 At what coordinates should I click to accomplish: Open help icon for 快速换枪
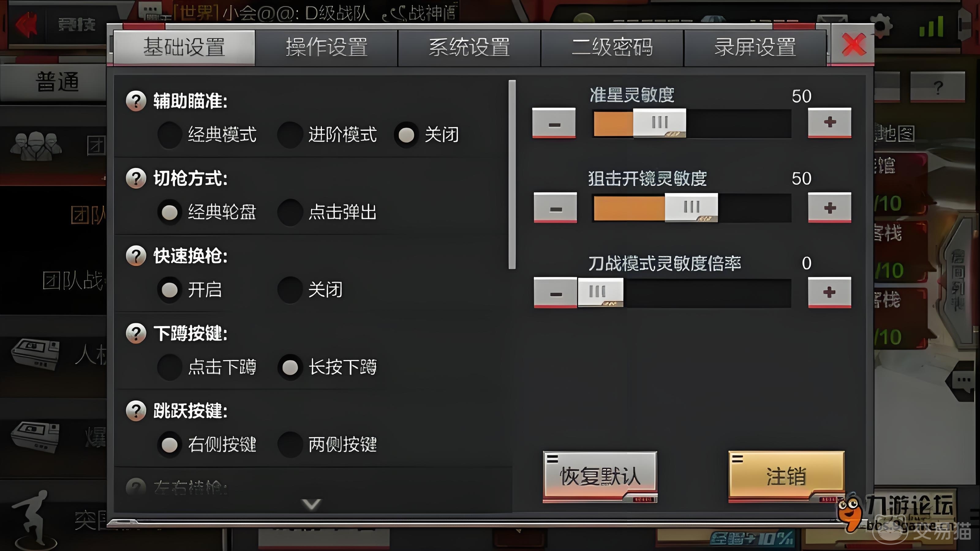coord(136,256)
